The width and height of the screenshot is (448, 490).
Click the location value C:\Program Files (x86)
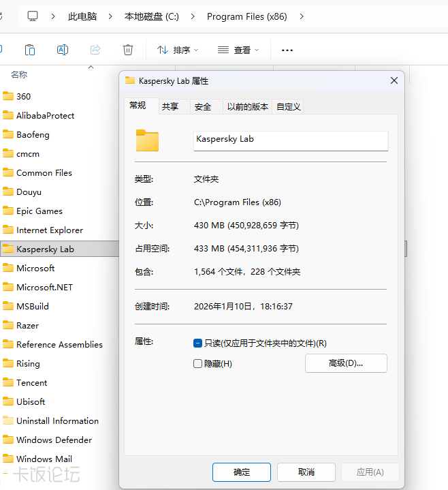tap(238, 202)
